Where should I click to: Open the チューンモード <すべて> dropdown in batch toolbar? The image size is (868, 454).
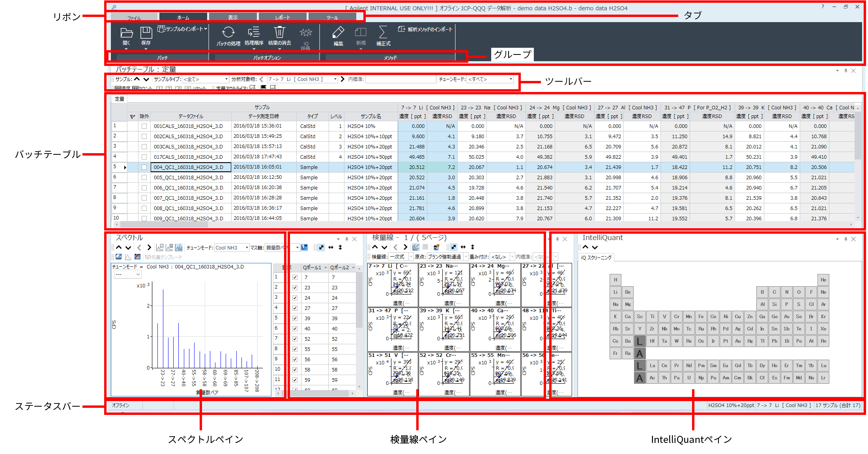pos(490,79)
